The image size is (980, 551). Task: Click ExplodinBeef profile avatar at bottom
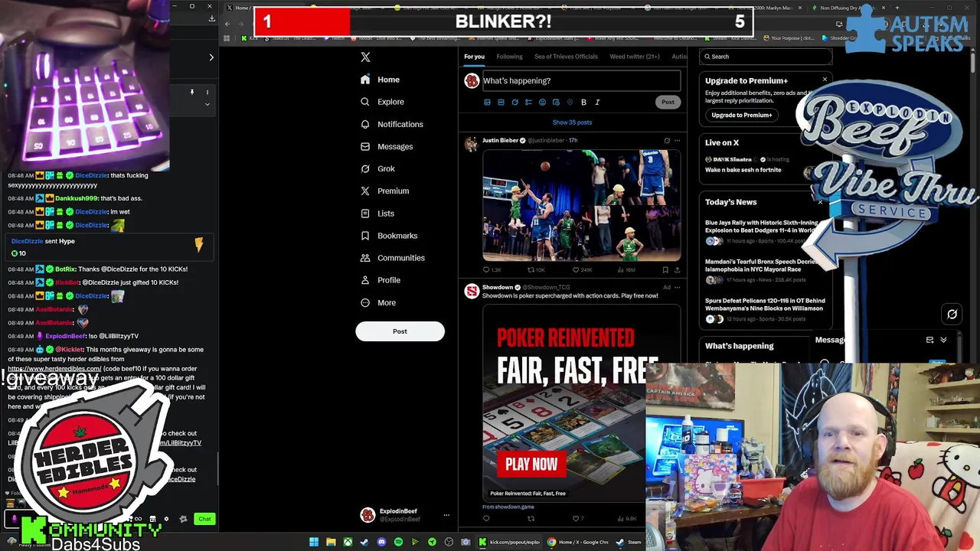pyautogui.click(x=367, y=515)
